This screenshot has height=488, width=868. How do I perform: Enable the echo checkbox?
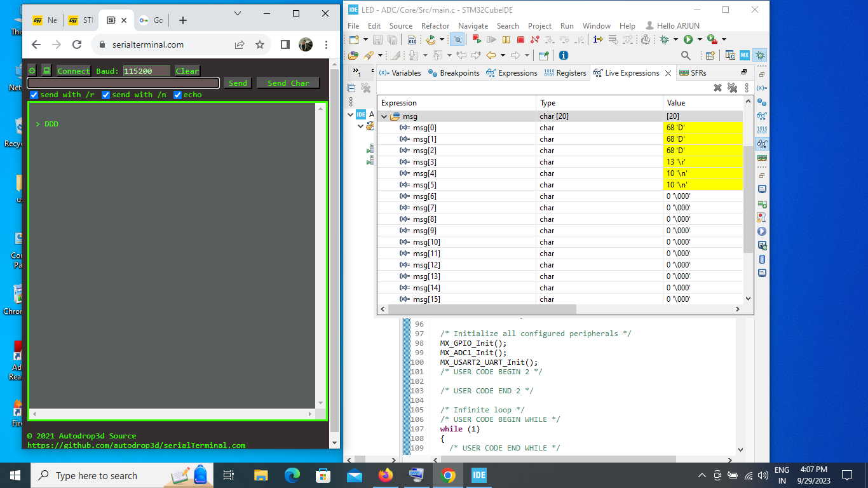point(177,95)
